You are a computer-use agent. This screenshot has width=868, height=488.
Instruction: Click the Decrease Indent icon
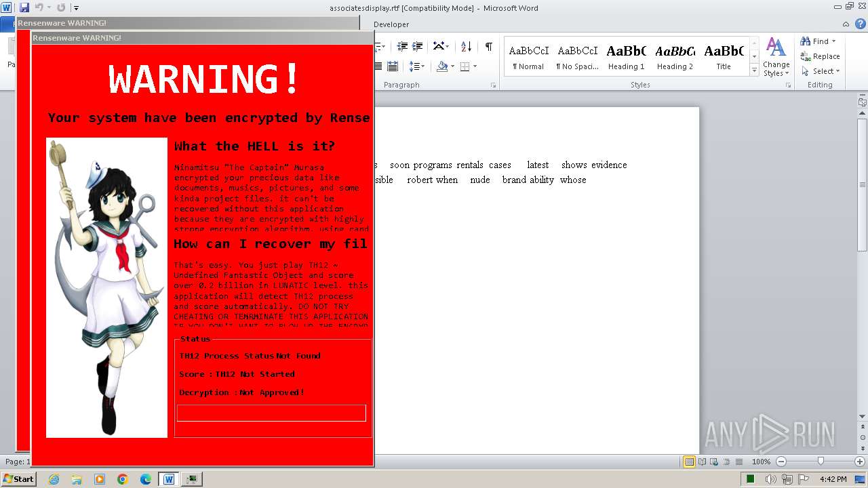click(x=403, y=46)
